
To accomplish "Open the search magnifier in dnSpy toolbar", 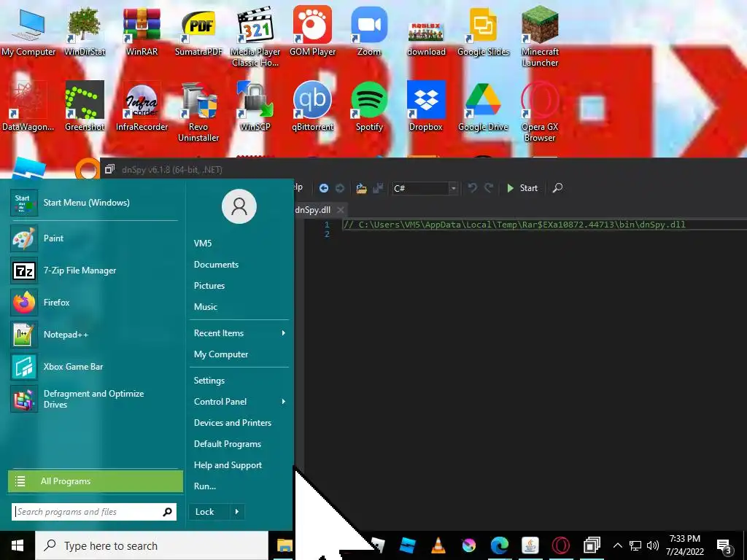I will coord(557,188).
